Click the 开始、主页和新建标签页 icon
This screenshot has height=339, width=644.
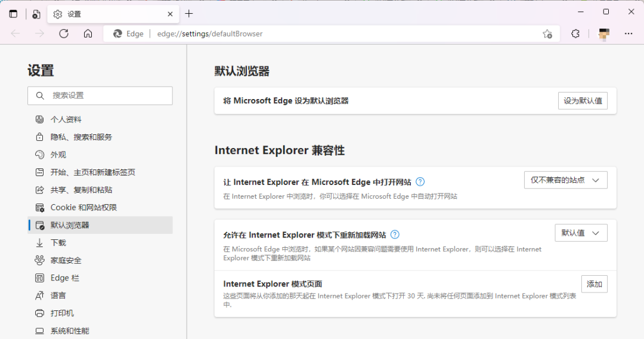point(39,172)
